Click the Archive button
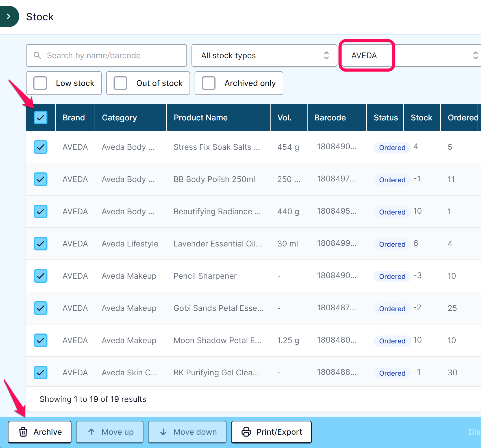The width and height of the screenshot is (481, 448). (40, 432)
